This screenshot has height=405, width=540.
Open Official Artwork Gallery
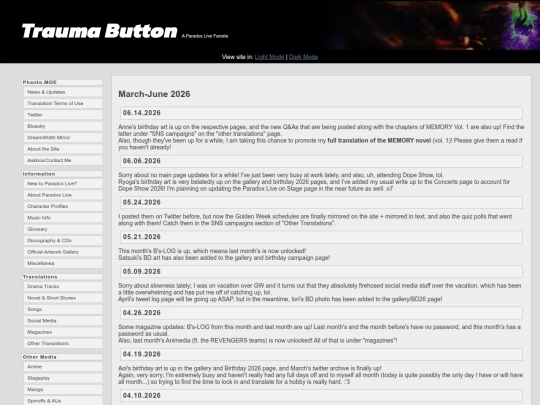[63, 252]
